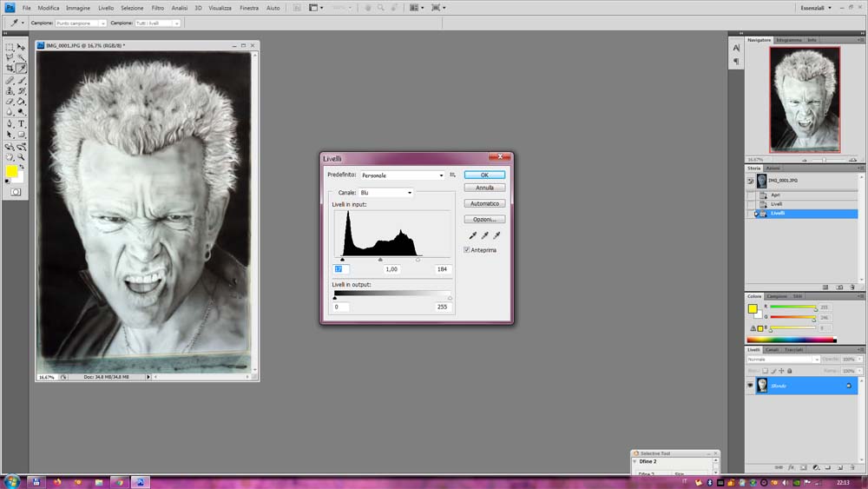Image resolution: width=868 pixels, height=489 pixels.
Task: Confirm levels with the OK button
Action: tap(484, 175)
